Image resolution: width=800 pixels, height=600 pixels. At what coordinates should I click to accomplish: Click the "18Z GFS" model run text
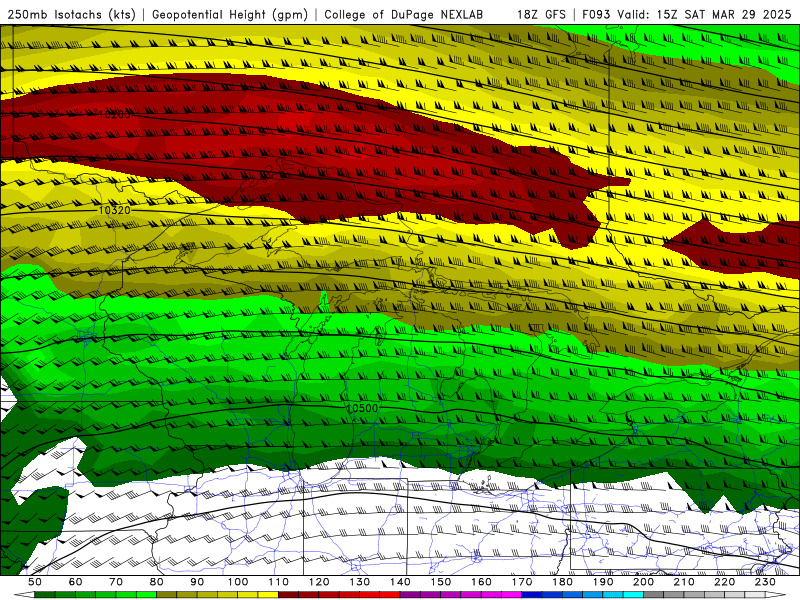[x=541, y=14]
